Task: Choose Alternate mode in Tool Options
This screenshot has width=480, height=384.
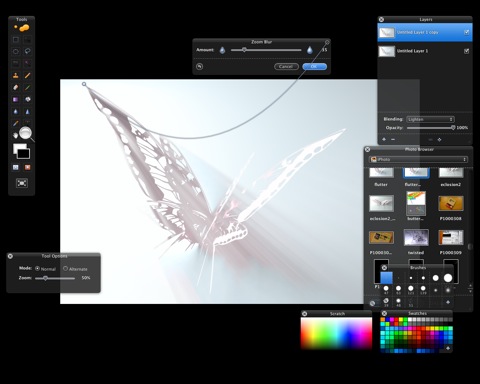Action: pos(65,268)
